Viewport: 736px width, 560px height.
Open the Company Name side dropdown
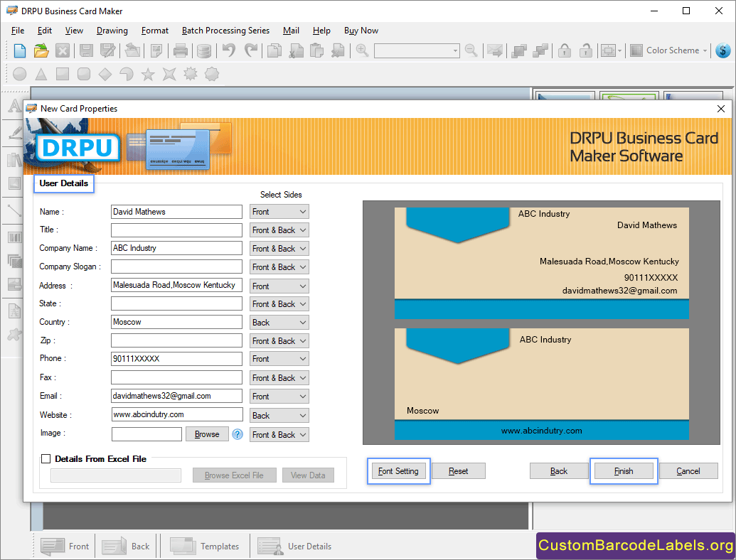[x=279, y=249]
